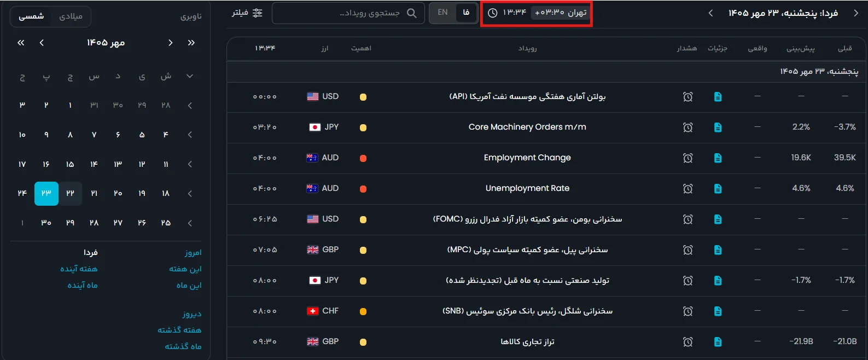
Task: Click the red importance dot for Employment Change
Action: pyautogui.click(x=363, y=159)
